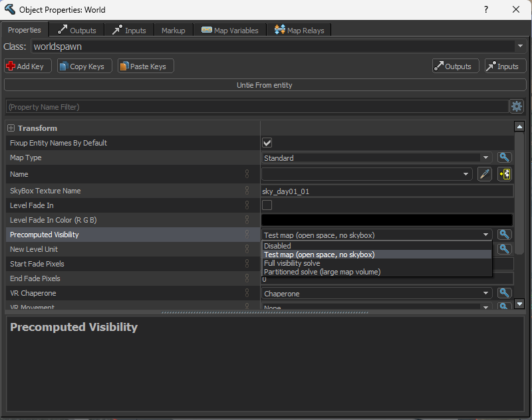The height and width of the screenshot is (420, 532).
Task: Select the Map Type property row label
Action: 26,157
